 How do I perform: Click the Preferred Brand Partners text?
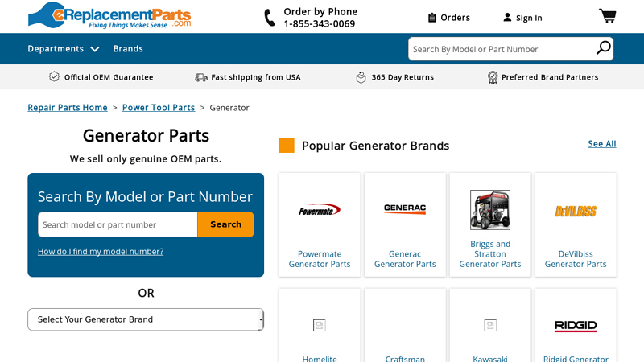click(x=550, y=77)
